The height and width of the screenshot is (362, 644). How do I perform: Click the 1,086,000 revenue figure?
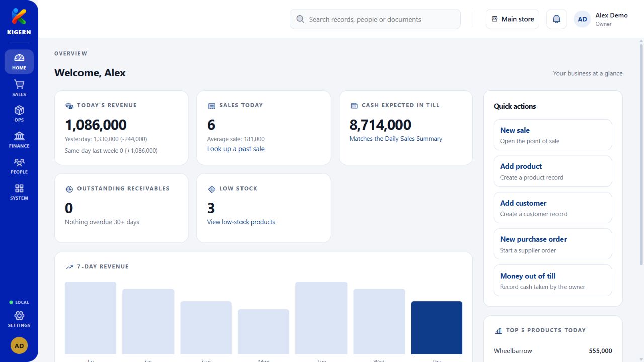pos(96,125)
